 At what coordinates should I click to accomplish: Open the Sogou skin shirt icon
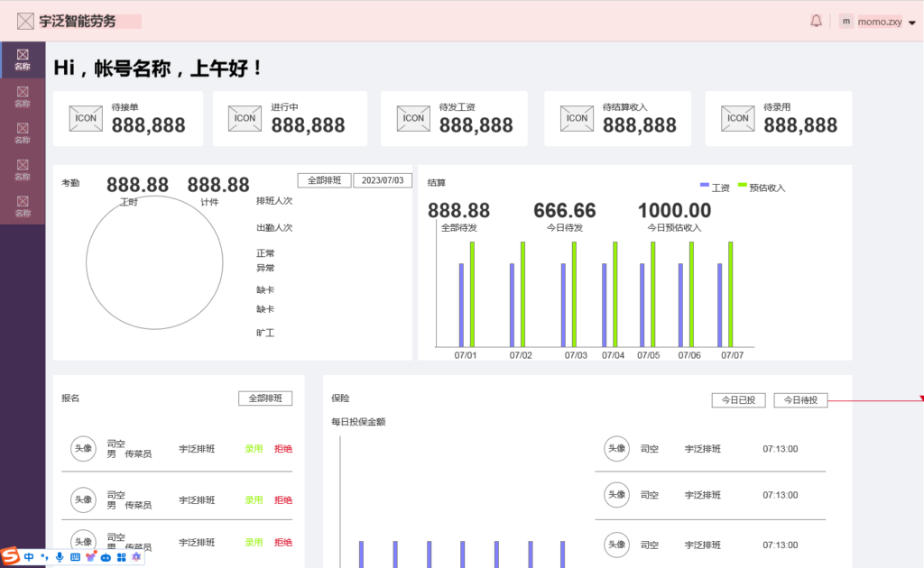(x=90, y=557)
